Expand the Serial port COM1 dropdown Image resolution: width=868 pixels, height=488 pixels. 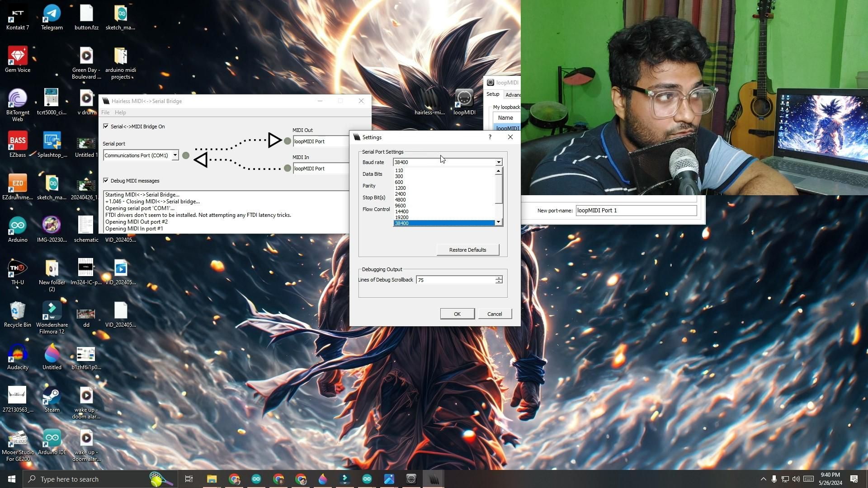coord(175,155)
